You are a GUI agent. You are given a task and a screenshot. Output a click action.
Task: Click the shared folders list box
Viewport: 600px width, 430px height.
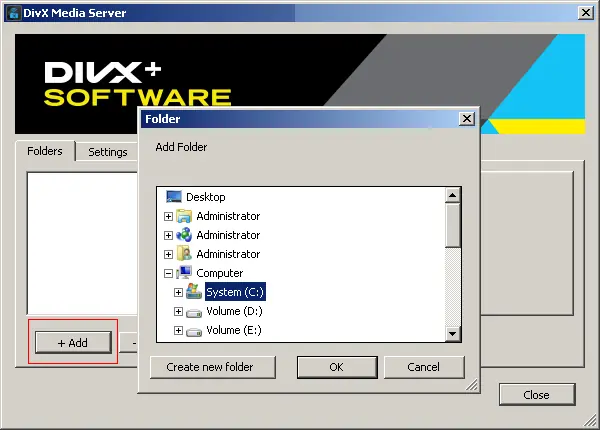[x=82, y=244]
